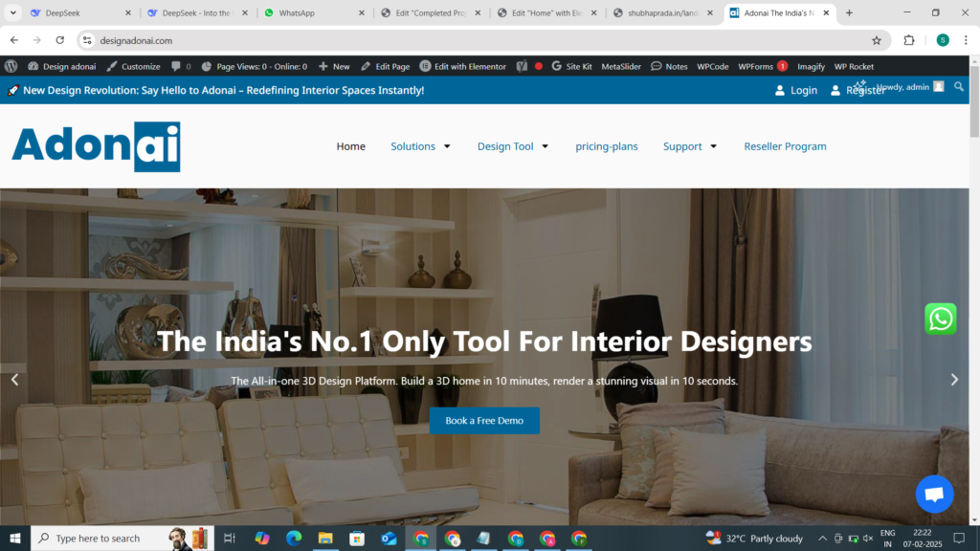Screen dimensions: 980x551
Task: Open the Design adonai site menu
Action: click(62, 66)
